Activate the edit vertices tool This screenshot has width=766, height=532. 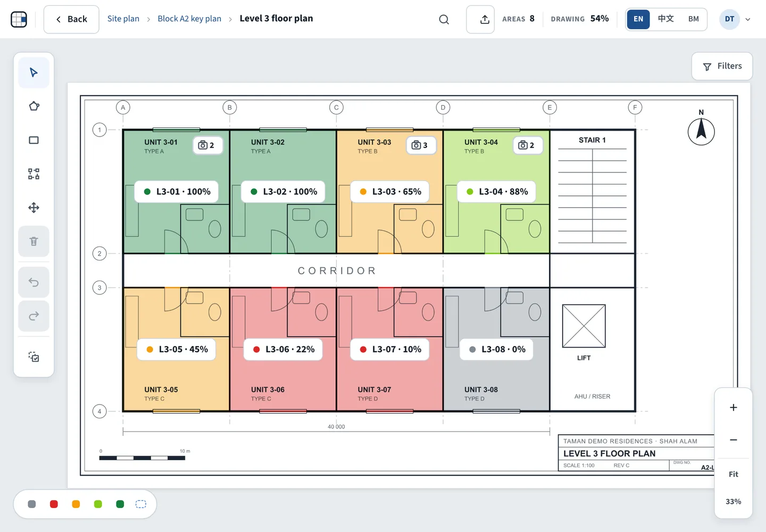pyautogui.click(x=34, y=174)
